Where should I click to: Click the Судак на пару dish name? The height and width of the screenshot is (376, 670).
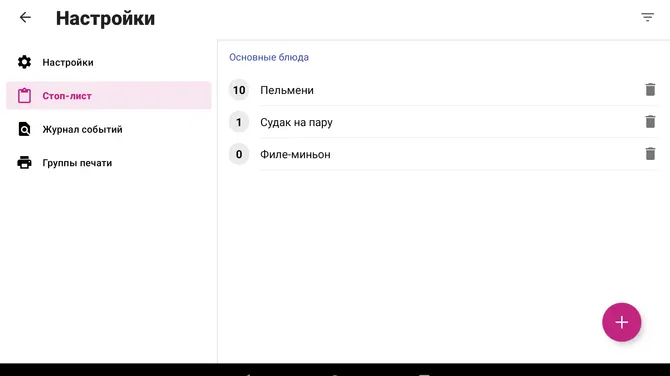coord(296,123)
